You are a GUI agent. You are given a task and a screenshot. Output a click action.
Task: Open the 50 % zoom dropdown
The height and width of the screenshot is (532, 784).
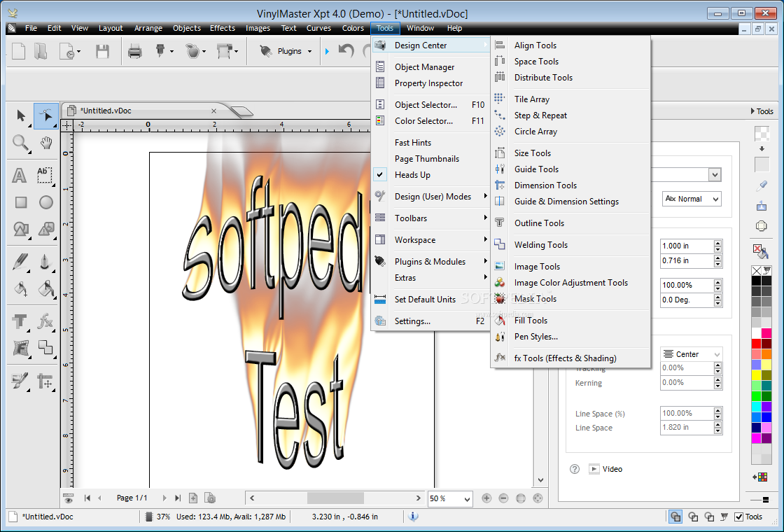pyautogui.click(x=466, y=498)
